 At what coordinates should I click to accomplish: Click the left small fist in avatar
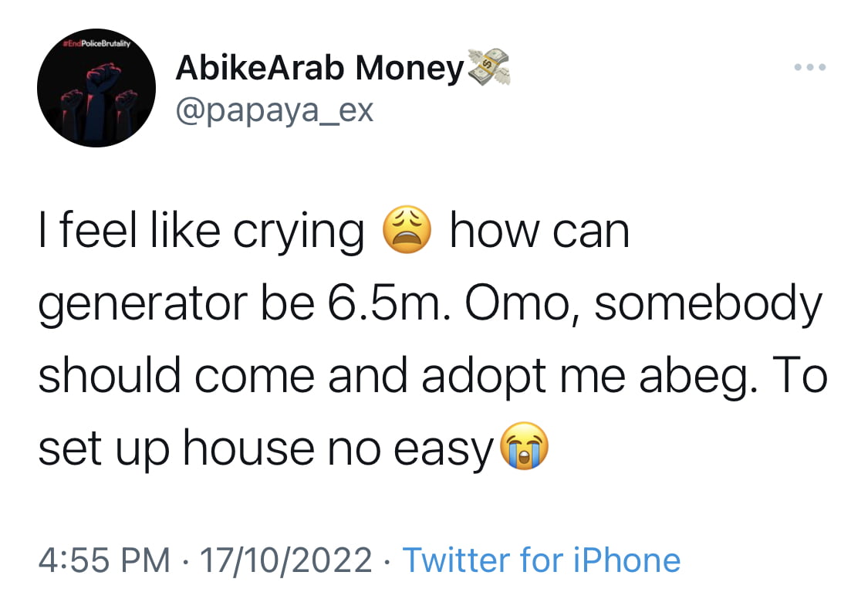pyautogui.click(x=69, y=108)
